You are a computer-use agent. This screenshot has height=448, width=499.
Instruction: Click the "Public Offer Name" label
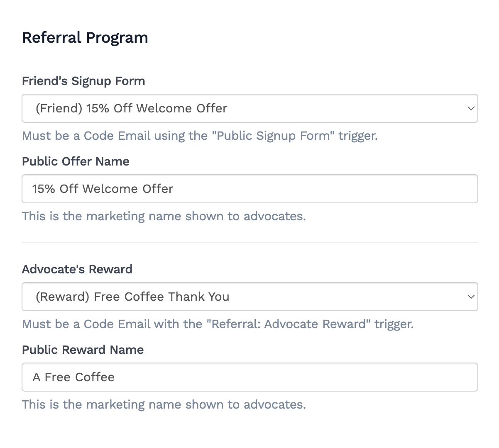[76, 161]
